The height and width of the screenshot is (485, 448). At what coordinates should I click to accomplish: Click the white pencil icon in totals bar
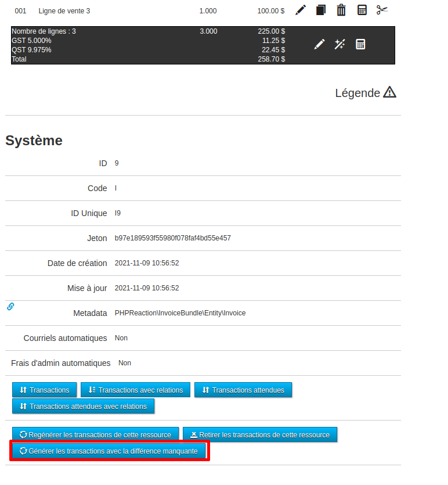[319, 45]
